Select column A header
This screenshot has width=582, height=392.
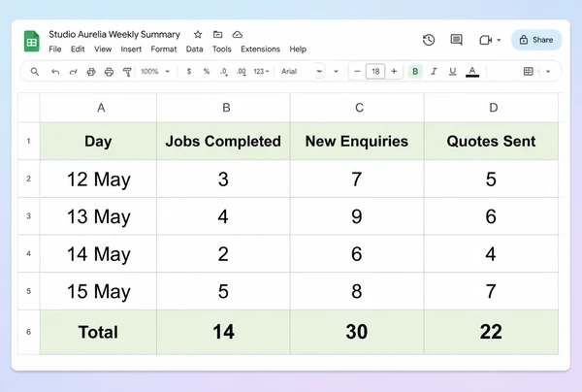pos(98,108)
